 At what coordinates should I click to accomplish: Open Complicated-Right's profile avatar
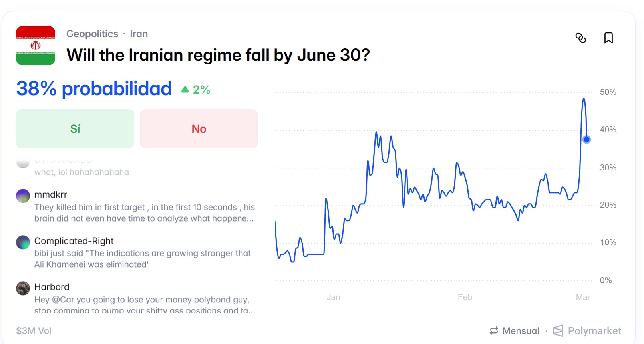click(23, 242)
